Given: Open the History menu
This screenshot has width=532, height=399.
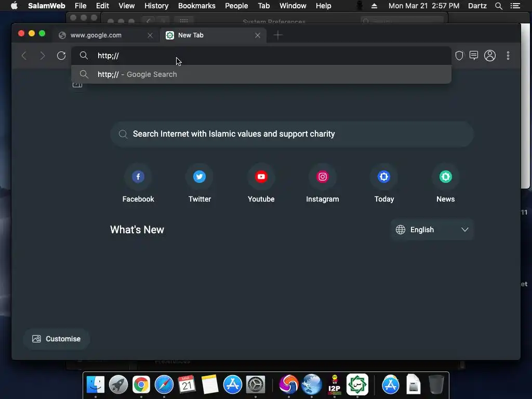Looking at the screenshot, I should pos(156,6).
